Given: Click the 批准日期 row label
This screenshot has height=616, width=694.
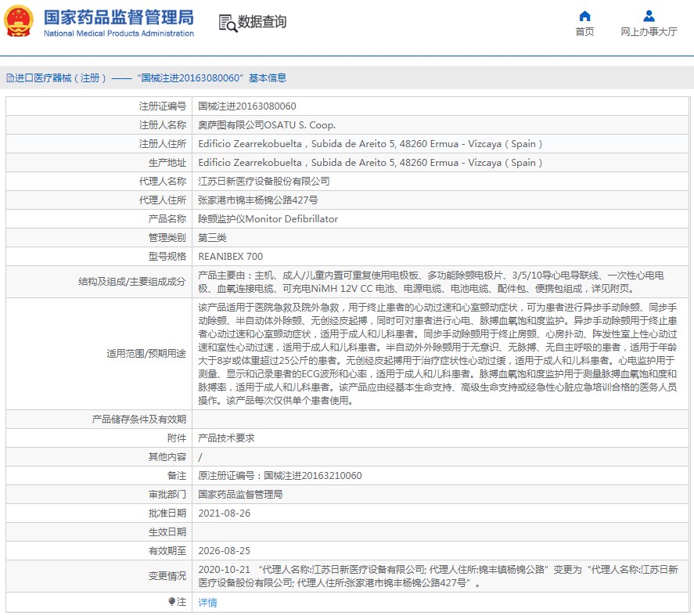Looking at the screenshot, I should tap(167, 513).
